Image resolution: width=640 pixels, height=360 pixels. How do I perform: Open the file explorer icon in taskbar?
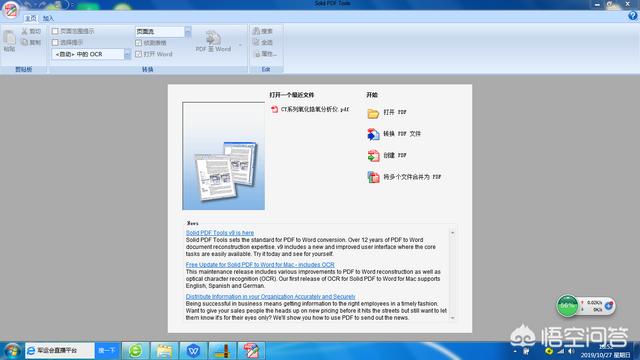pos(164,351)
